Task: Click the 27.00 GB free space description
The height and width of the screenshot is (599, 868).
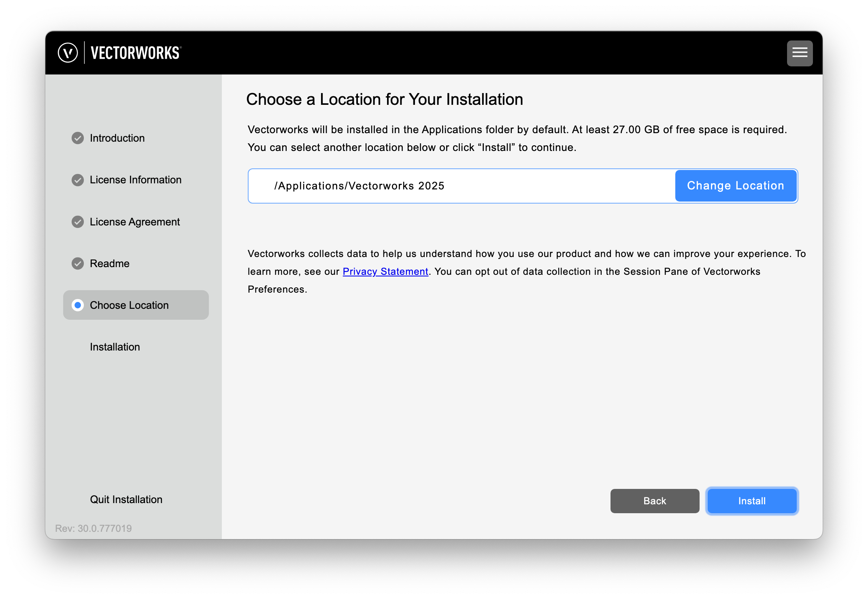Action: click(517, 138)
